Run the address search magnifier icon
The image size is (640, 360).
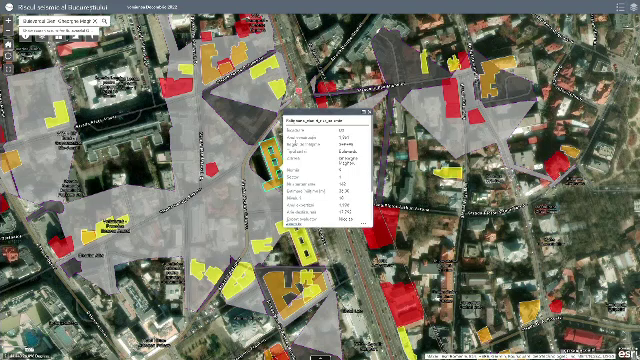pyautogui.click(x=104, y=21)
